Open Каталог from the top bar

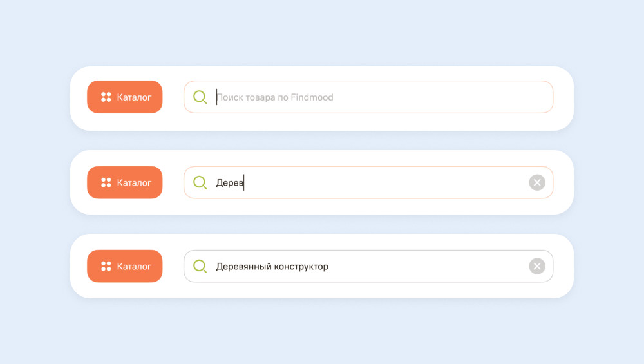pyautogui.click(x=125, y=97)
